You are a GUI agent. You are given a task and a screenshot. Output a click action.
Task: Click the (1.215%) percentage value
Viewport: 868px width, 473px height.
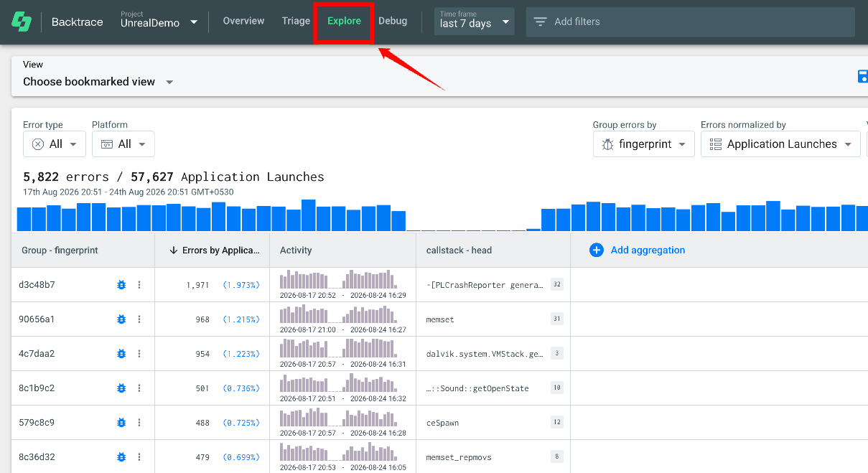241,319
